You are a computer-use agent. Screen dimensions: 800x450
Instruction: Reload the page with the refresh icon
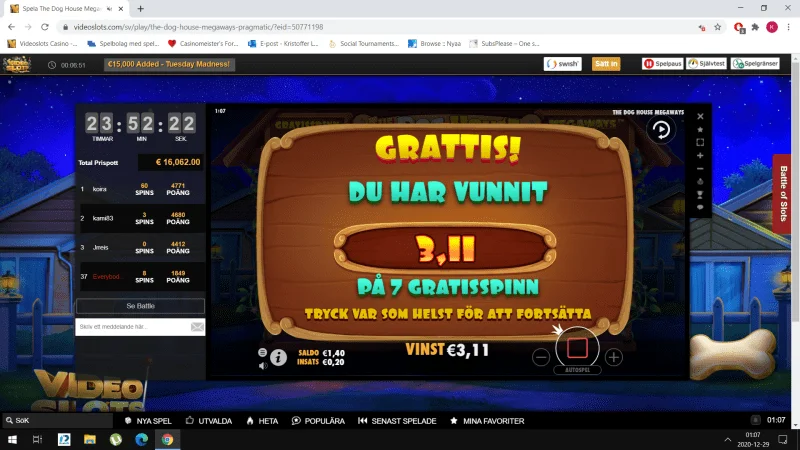click(x=45, y=27)
